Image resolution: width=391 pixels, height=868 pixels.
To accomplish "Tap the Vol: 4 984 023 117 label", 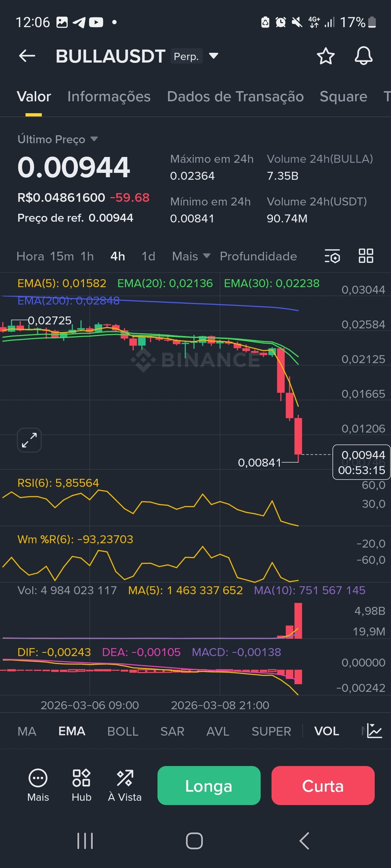I will coord(67,590).
